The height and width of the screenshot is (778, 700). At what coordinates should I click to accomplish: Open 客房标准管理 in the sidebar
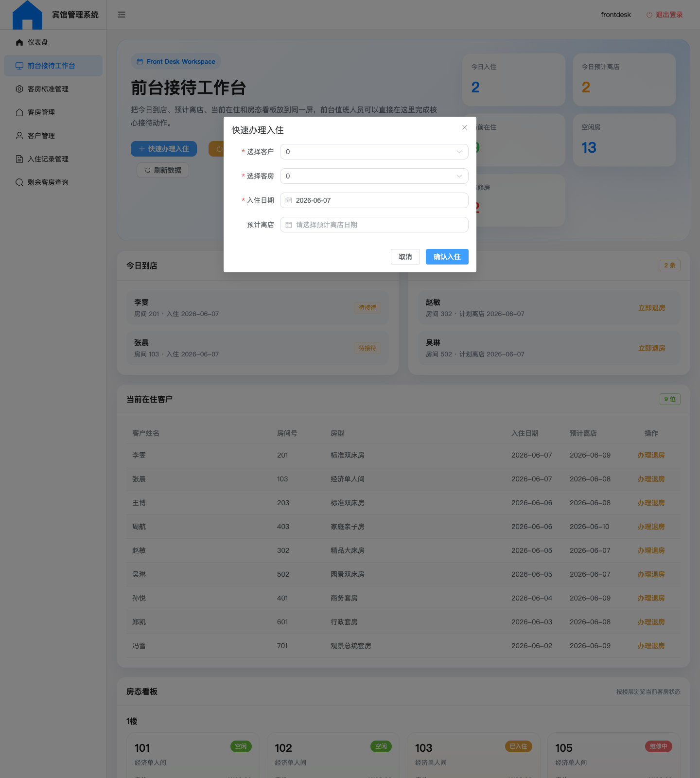[x=53, y=89]
